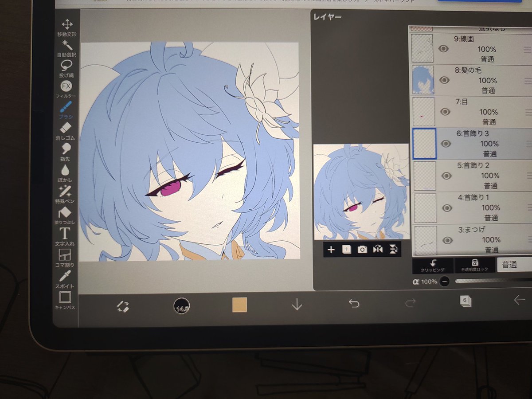
Task: Select the 4:首飾り1 layer thumbnail
Action: pyautogui.click(x=426, y=208)
